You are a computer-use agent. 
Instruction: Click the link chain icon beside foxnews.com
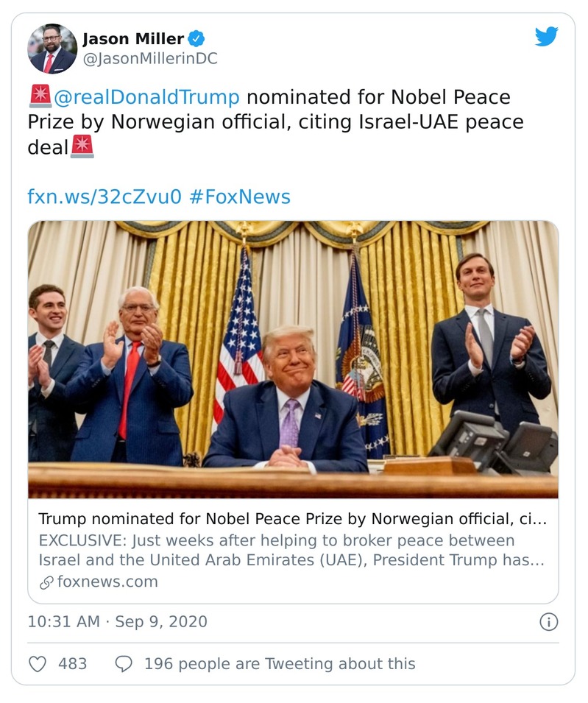coord(46,581)
